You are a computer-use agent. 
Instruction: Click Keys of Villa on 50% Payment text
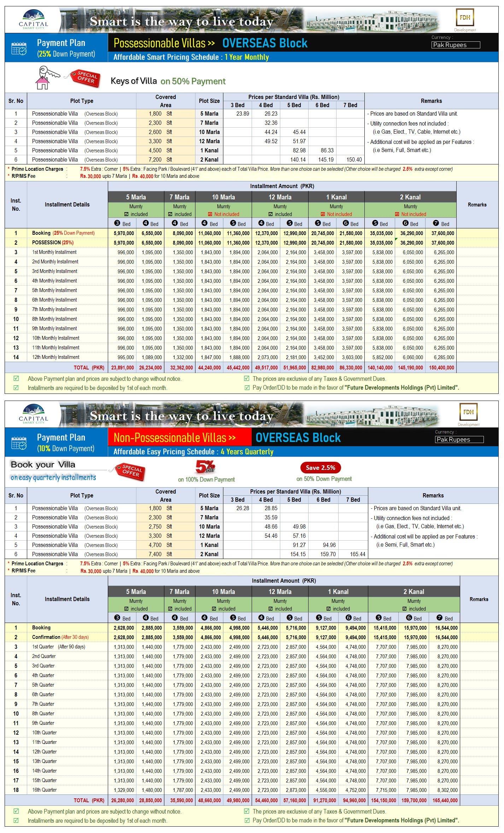click(x=168, y=81)
